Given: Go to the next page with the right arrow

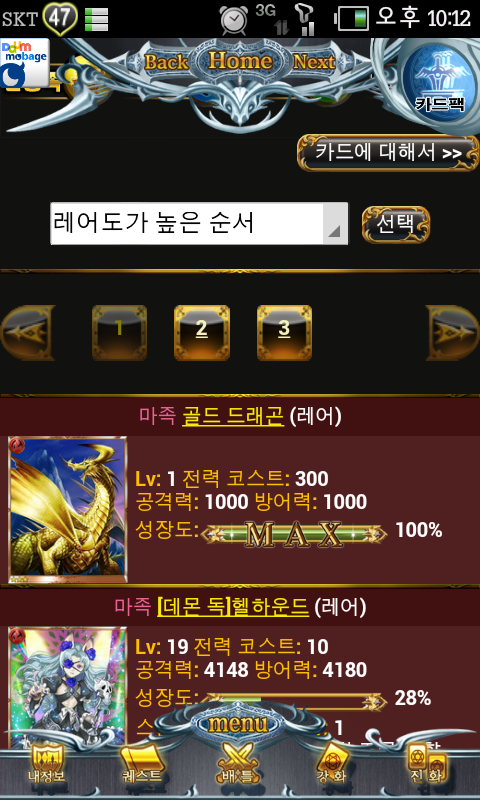Looking at the screenshot, I should 452,333.
